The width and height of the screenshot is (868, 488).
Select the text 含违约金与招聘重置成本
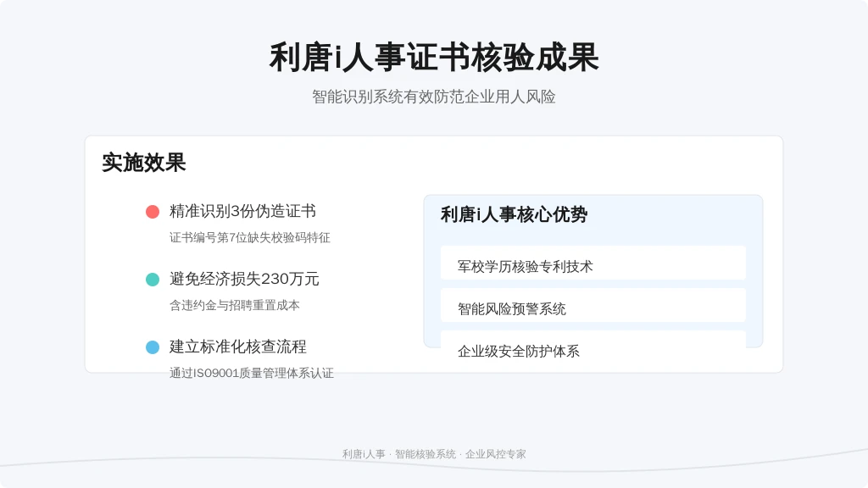235,305
